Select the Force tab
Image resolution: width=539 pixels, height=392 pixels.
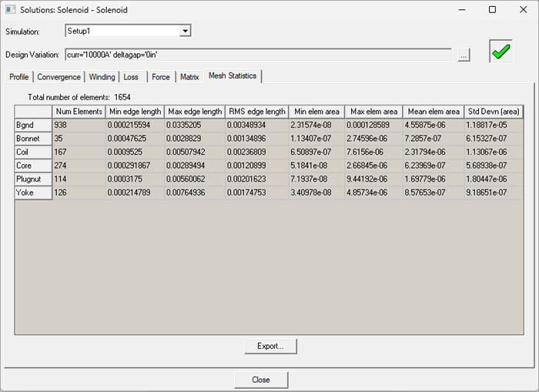click(x=161, y=77)
